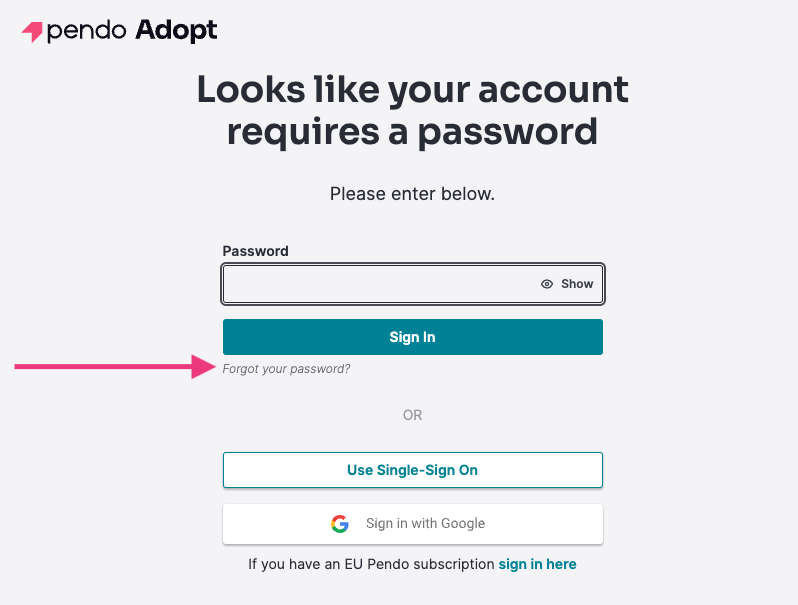This screenshot has height=605, width=798.
Task: Click 'Sign in with Google' label text
Action: [425, 524]
